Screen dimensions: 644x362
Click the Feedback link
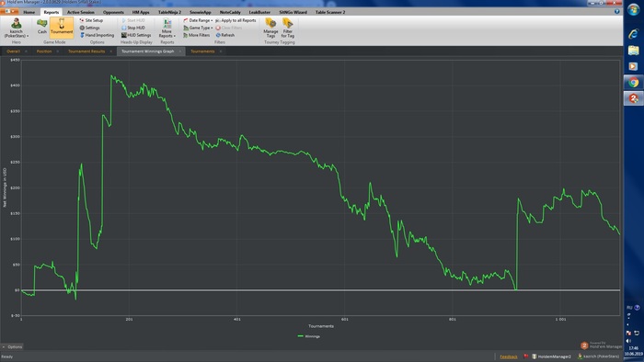509,356
